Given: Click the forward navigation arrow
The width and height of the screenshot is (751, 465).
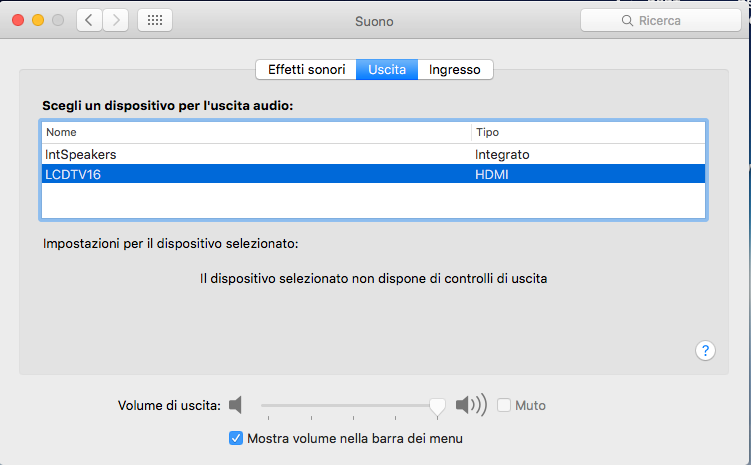Looking at the screenshot, I should tap(116, 20).
